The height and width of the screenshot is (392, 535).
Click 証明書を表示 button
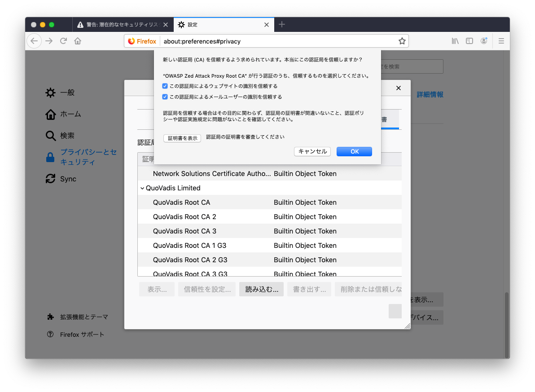(182, 138)
